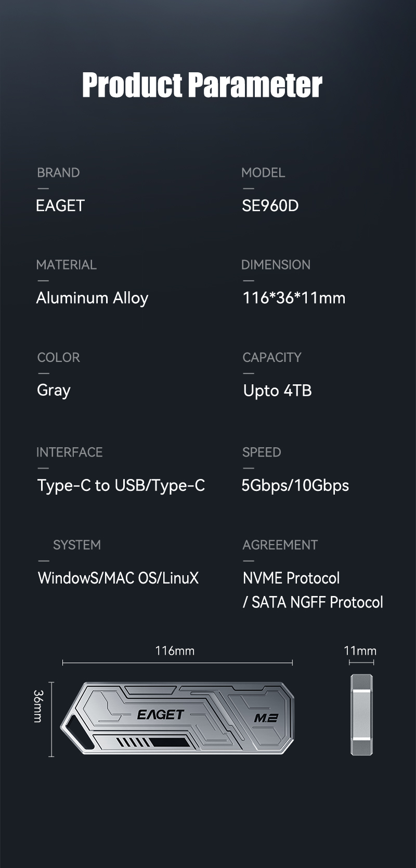Image resolution: width=416 pixels, height=868 pixels.
Task: Click the SATA NGFF Protocol text
Action: [x=317, y=602]
